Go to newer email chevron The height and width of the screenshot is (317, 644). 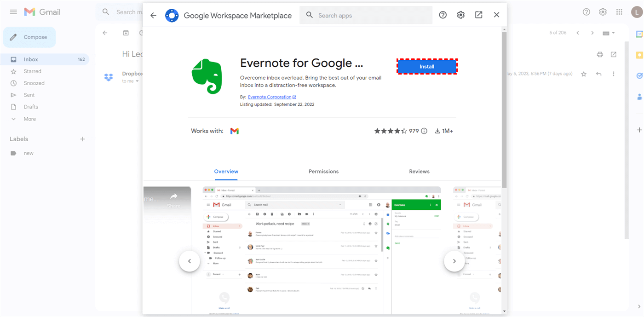click(578, 33)
